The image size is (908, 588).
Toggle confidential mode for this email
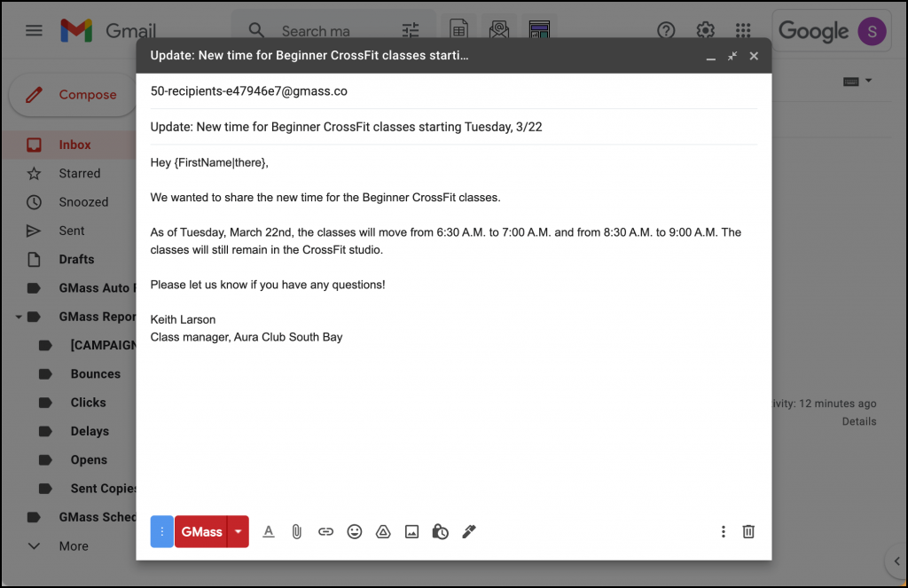(x=441, y=531)
